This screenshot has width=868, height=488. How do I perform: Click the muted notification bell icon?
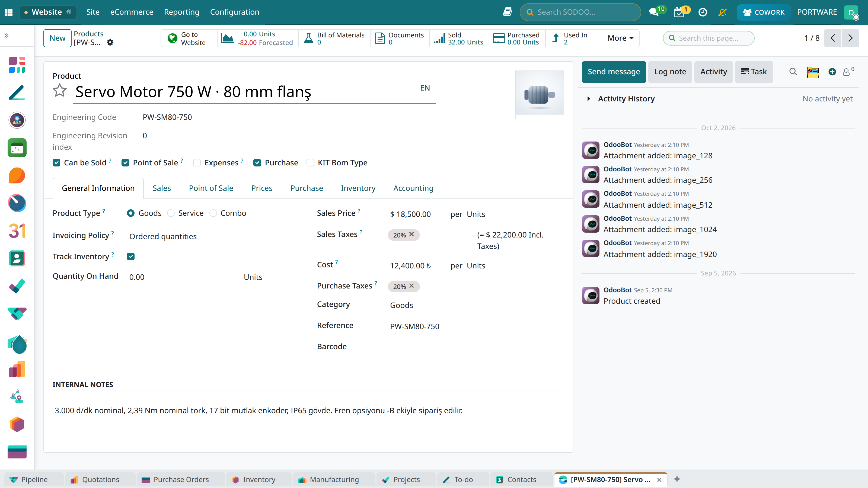point(722,12)
